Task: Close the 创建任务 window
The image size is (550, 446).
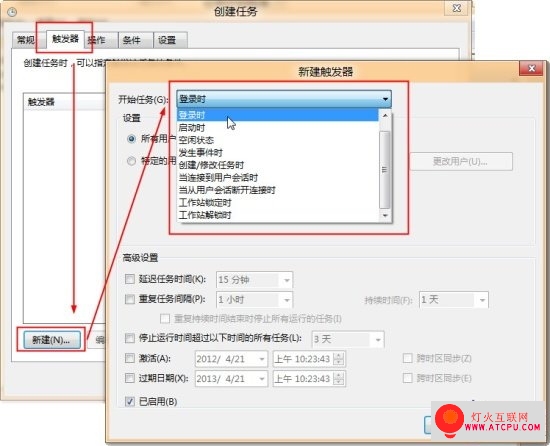Action: click(x=456, y=8)
